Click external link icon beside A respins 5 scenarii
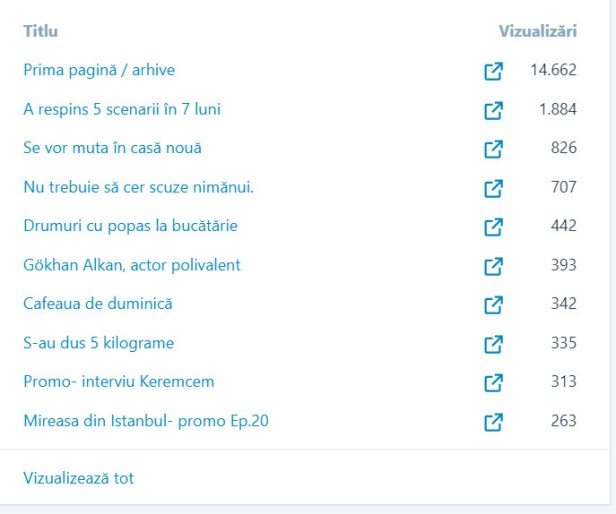 point(492,110)
